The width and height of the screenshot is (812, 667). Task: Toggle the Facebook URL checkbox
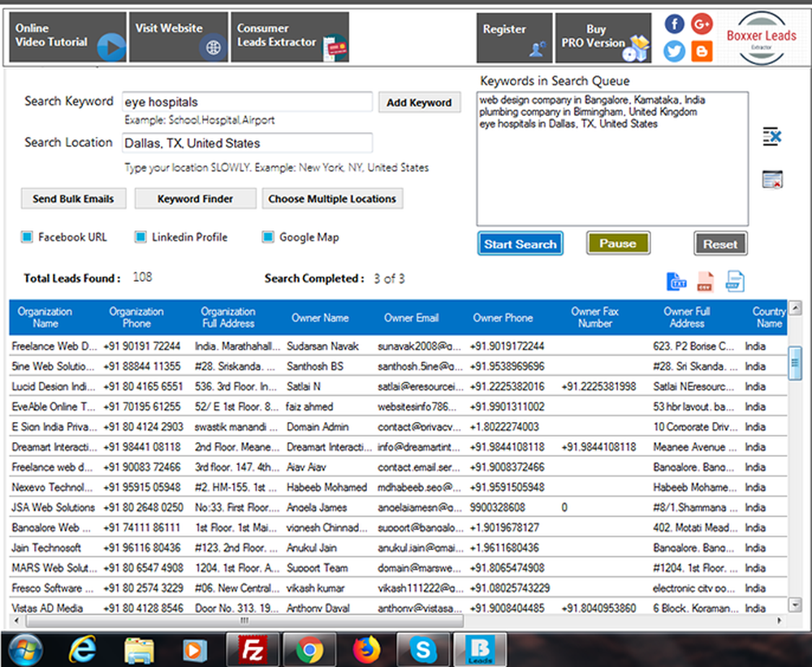click(x=27, y=237)
